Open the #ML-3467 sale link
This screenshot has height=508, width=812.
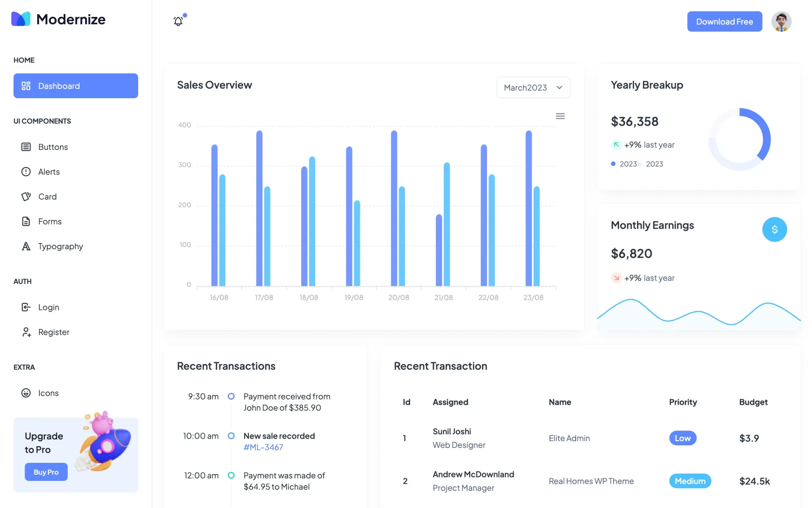[x=263, y=447]
